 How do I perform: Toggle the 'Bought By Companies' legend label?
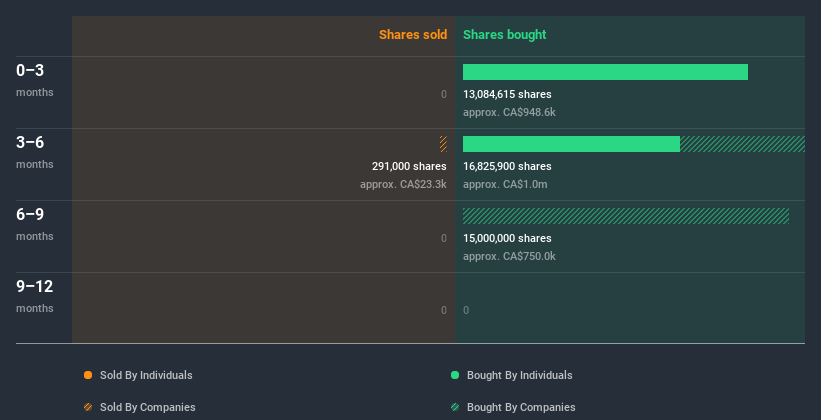(x=521, y=407)
